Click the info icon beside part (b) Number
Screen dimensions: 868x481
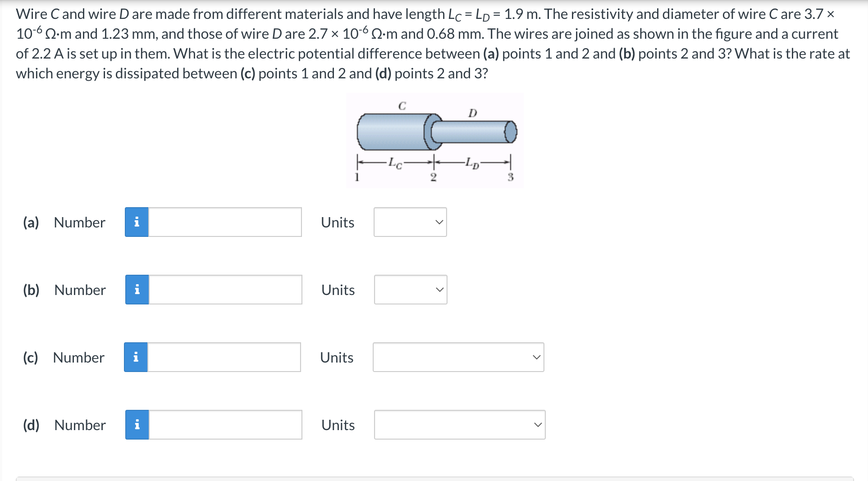(x=136, y=290)
